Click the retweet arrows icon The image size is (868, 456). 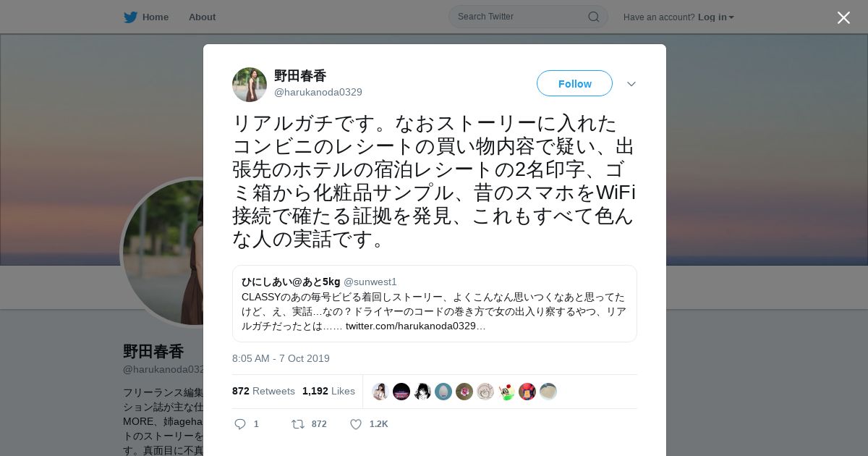click(297, 424)
